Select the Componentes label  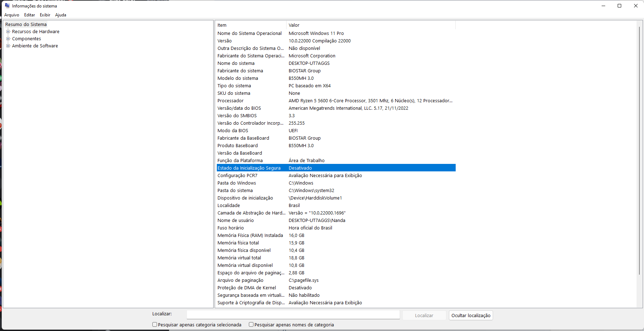(x=26, y=39)
